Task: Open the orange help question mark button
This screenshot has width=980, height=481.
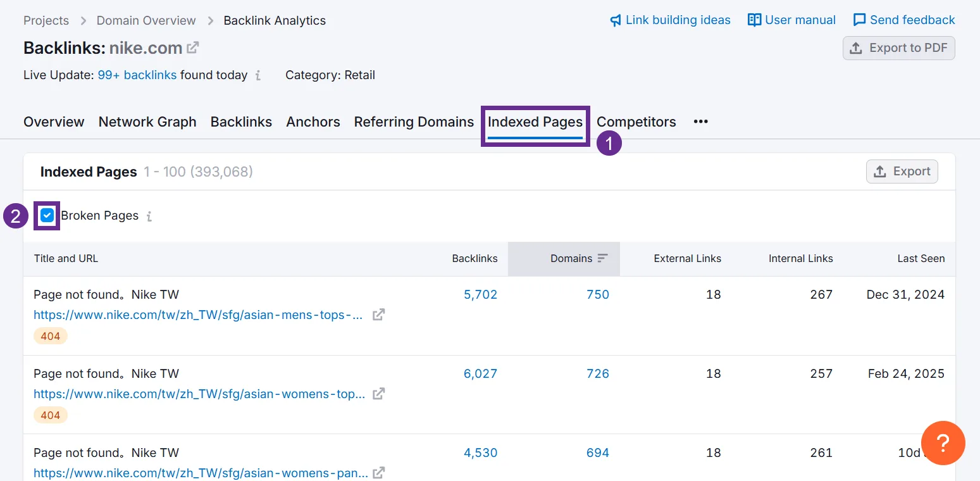Action: (943, 443)
